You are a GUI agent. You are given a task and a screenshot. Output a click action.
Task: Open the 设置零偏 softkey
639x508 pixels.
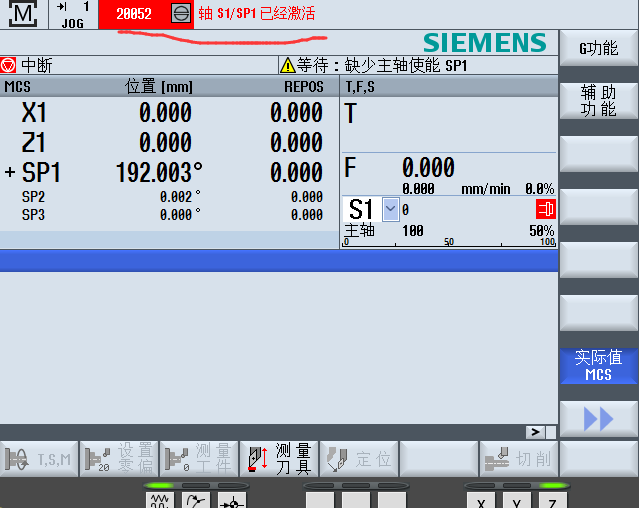click(119, 459)
